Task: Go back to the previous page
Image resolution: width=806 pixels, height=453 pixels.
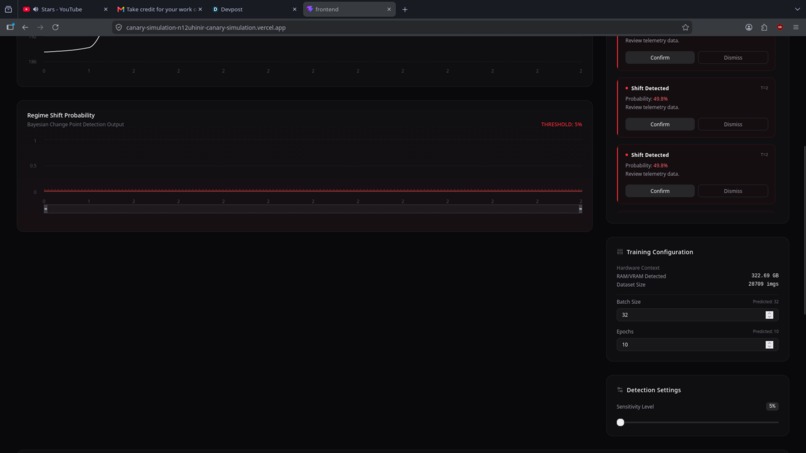Action: 25,27
